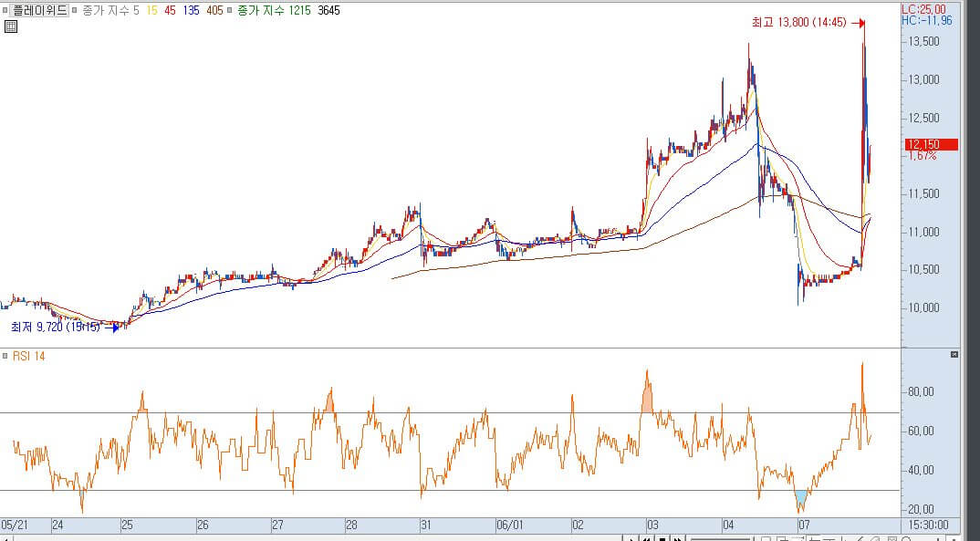This screenshot has width=980, height=541.
Task: Click the 10,000 price axis label
Action: [923, 307]
